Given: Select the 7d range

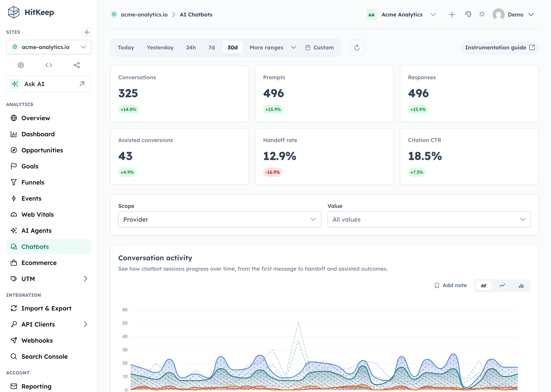Looking at the screenshot, I should [212, 47].
